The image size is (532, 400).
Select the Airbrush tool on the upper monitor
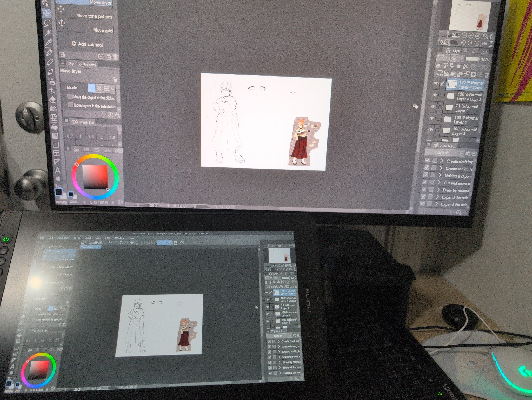coord(51,81)
